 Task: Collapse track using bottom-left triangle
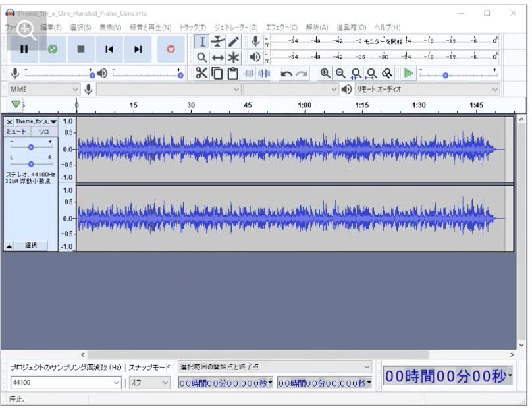(x=9, y=246)
